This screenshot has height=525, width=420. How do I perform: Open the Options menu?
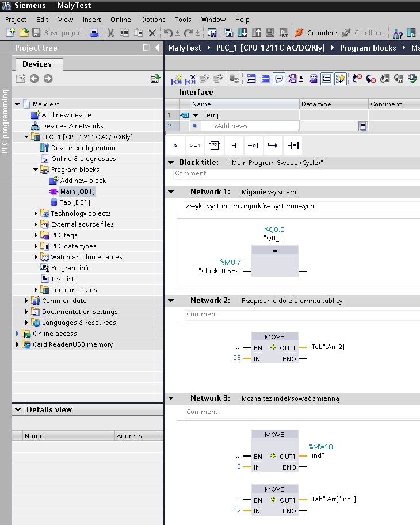tap(153, 20)
